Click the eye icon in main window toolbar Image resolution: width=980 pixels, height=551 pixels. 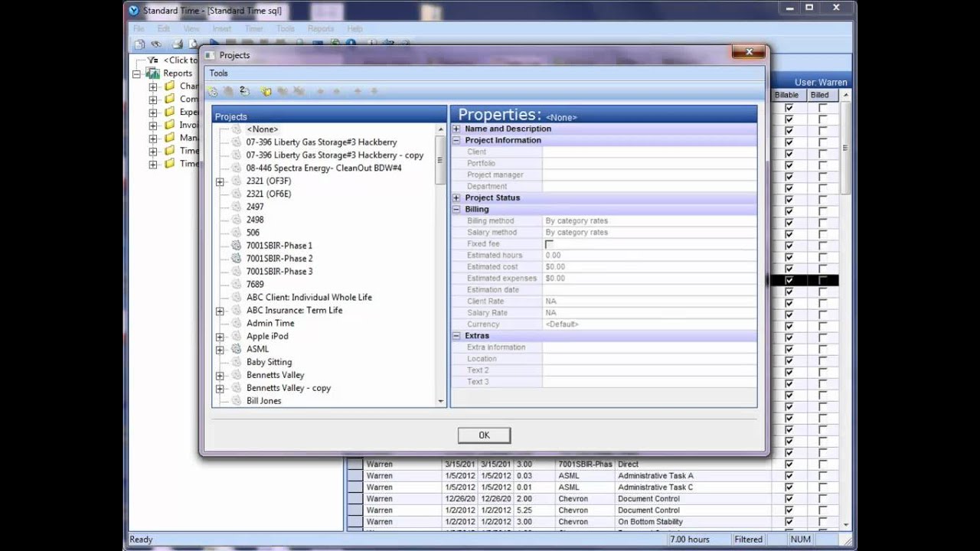156,44
